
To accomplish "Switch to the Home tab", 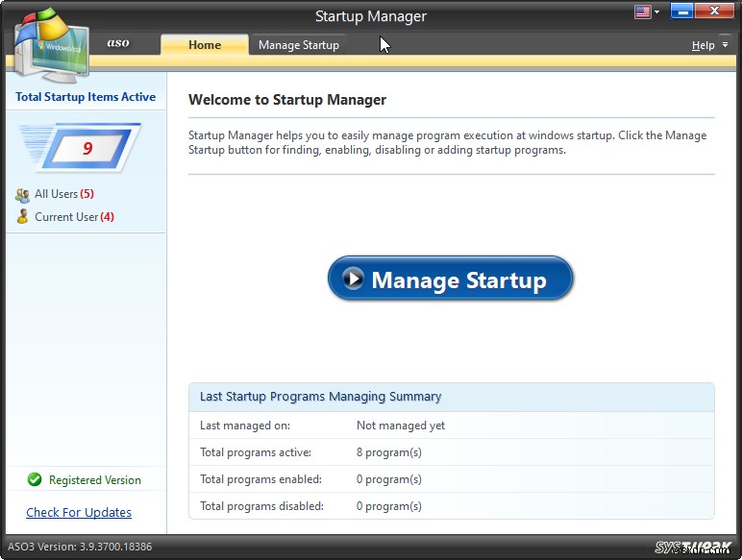I will point(205,45).
